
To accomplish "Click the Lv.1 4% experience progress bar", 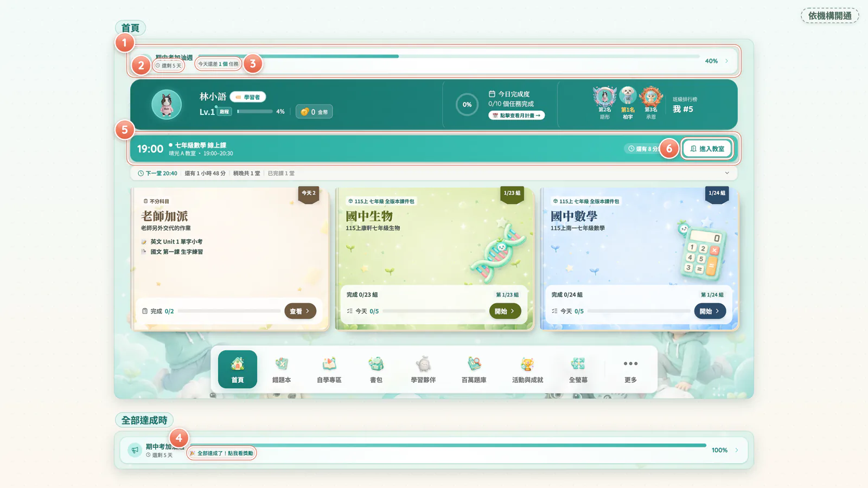I will click(255, 112).
